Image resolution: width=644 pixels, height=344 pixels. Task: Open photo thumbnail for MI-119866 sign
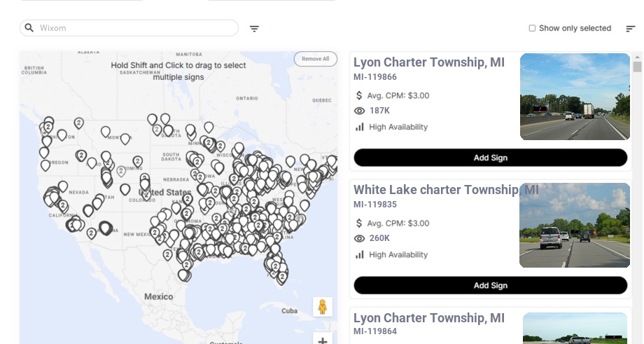(x=575, y=97)
